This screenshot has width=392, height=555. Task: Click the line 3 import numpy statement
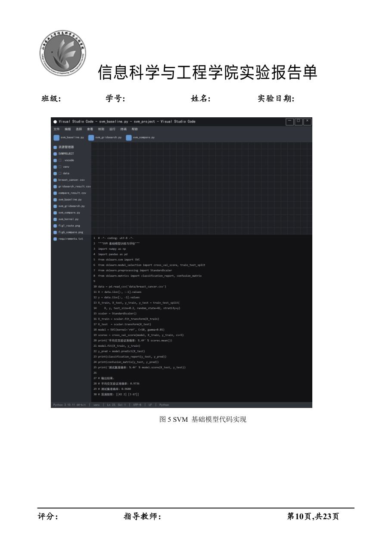click(x=111, y=249)
